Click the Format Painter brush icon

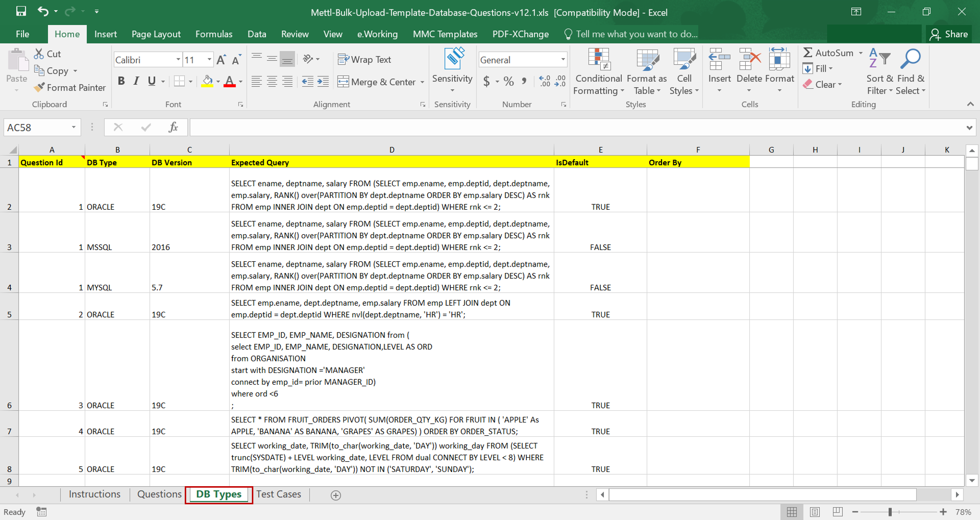tap(40, 87)
